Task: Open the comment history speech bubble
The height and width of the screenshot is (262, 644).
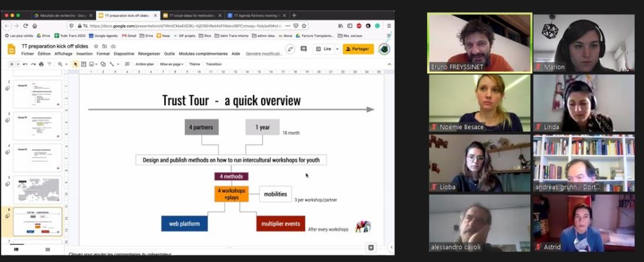Action: point(304,49)
